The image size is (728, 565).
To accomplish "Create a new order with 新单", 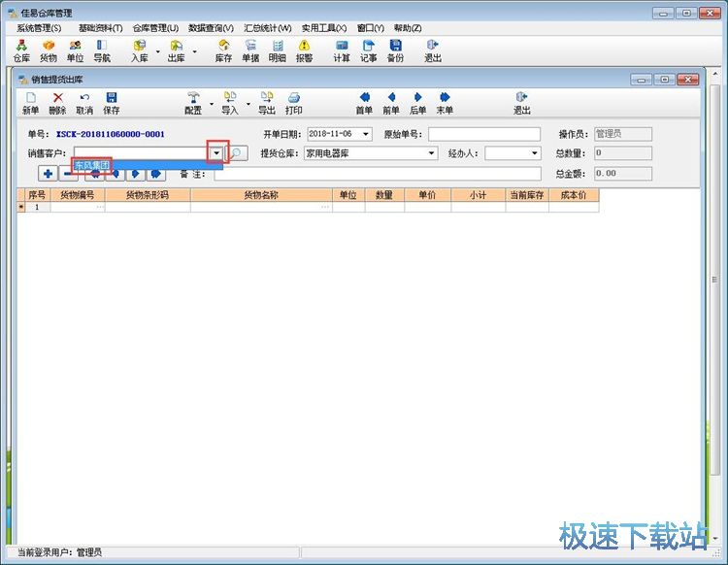I will point(31,103).
